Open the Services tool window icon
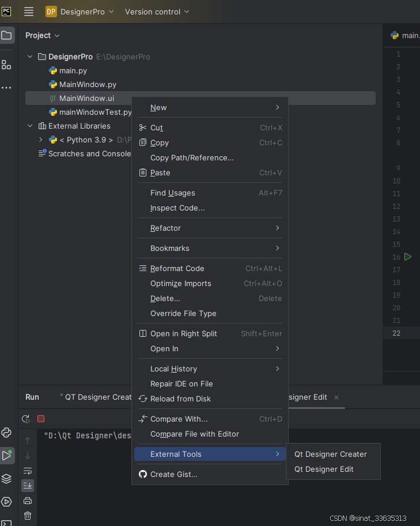The width and height of the screenshot is (420, 526). click(6, 502)
